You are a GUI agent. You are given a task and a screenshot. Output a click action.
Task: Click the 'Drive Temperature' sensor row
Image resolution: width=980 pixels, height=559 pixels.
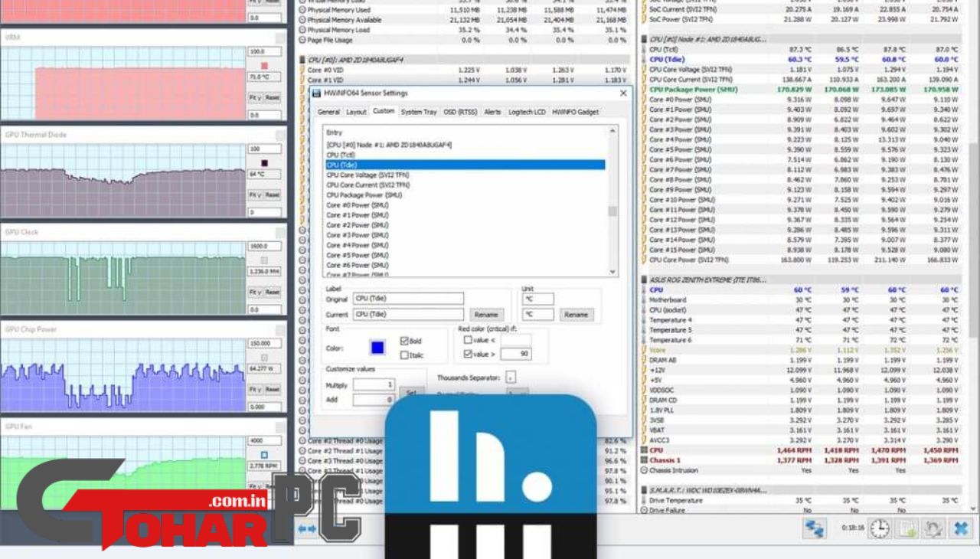coord(799,500)
